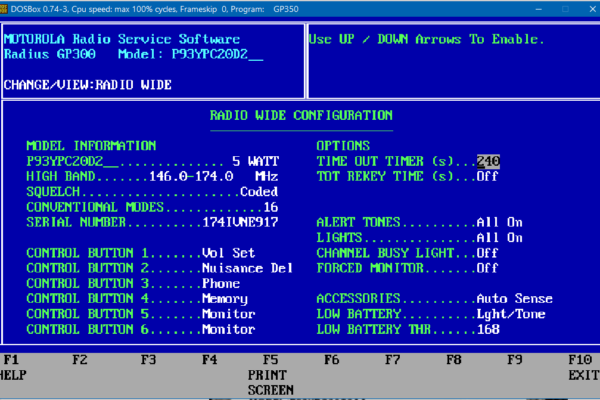Click MODEL INFORMATION heading

[91, 146]
